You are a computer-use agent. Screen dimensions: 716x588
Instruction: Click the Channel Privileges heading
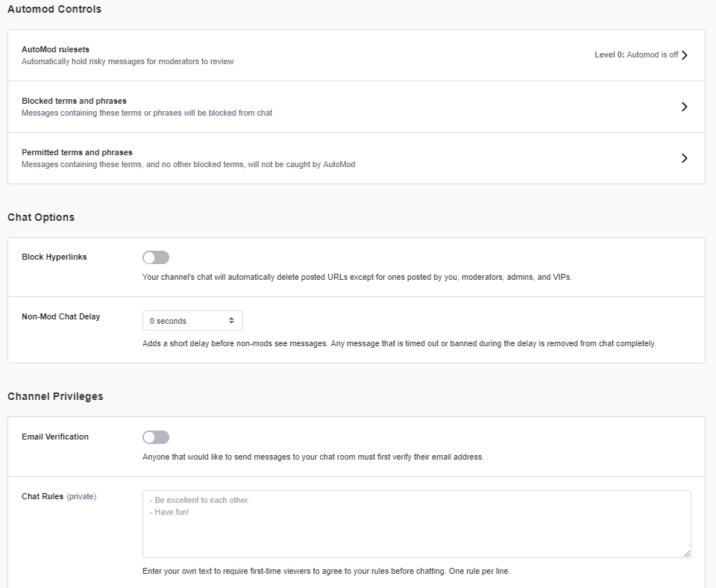tap(55, 396)
